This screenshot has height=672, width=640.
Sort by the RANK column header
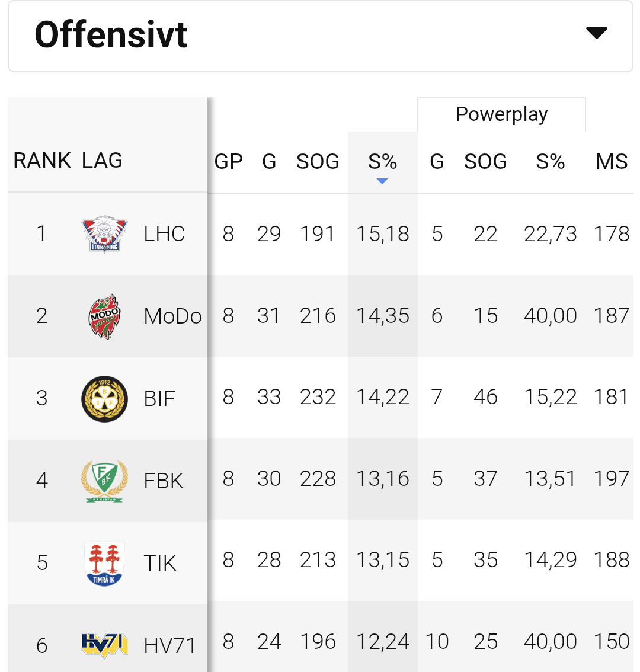(42, 160)
